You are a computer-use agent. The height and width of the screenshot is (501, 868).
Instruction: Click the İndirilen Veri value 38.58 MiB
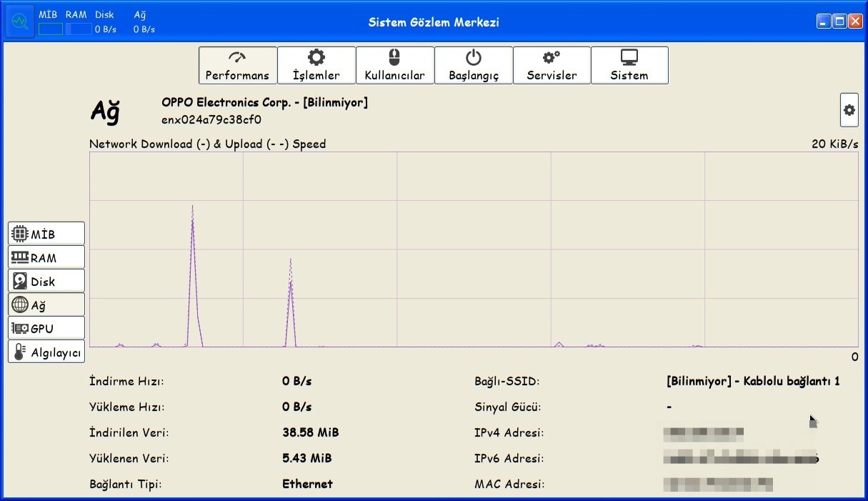pyautogui.click(x=311, y=432)
